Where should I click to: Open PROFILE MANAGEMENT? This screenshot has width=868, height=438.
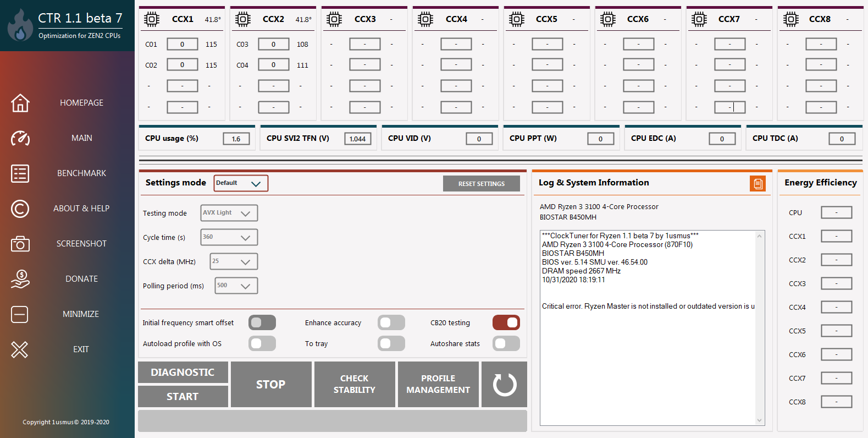pos(438,385)
